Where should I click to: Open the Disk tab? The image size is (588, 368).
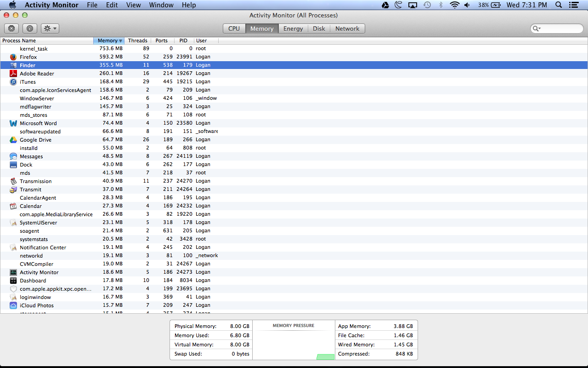pyautogui.click(x=319, y=29)
